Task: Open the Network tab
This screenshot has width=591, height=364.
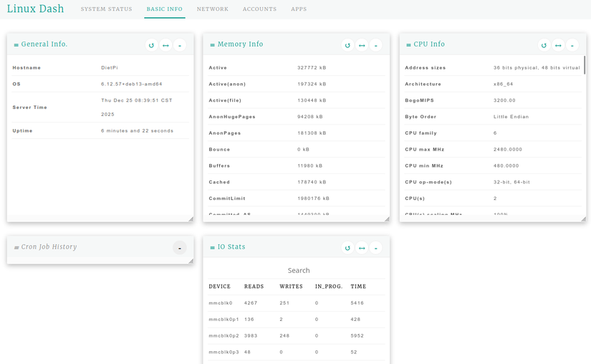Action: coord(213,9)
